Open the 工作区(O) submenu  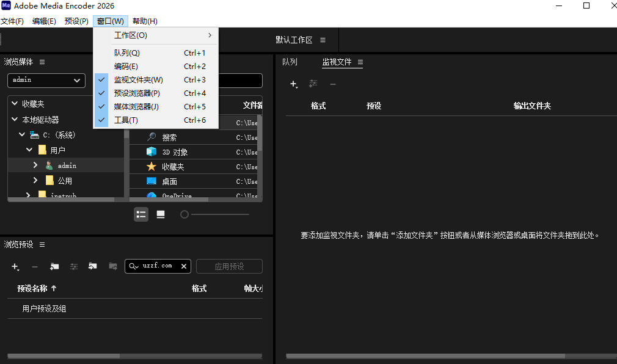pos(156,35)
